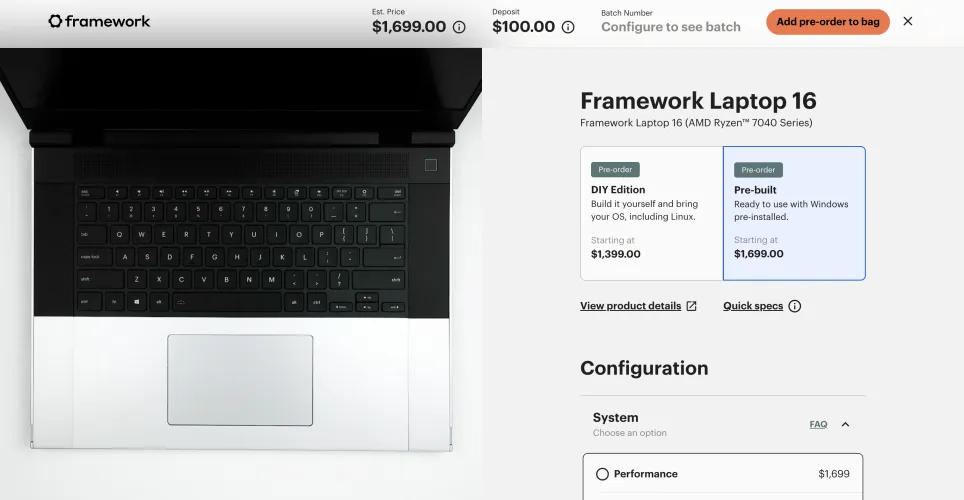Open the Quick specs link
The width and height of the screenshot is (964, 500).
click(x=753, y=306)
